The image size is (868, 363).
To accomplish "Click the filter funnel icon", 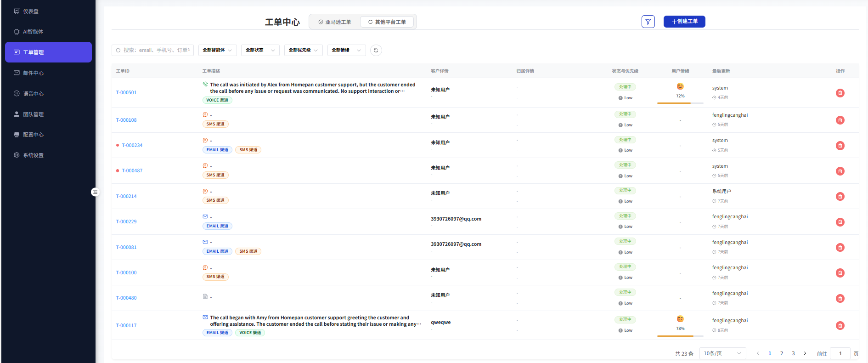I will [x=648, y=22].
